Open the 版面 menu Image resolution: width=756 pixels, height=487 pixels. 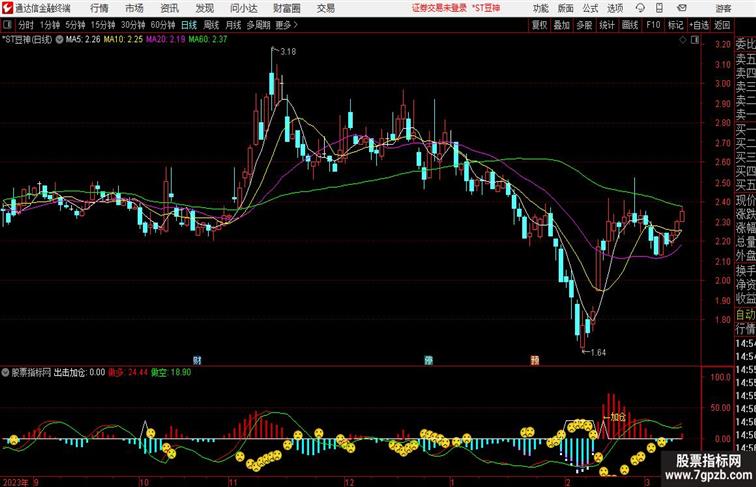tap(566, 8)
